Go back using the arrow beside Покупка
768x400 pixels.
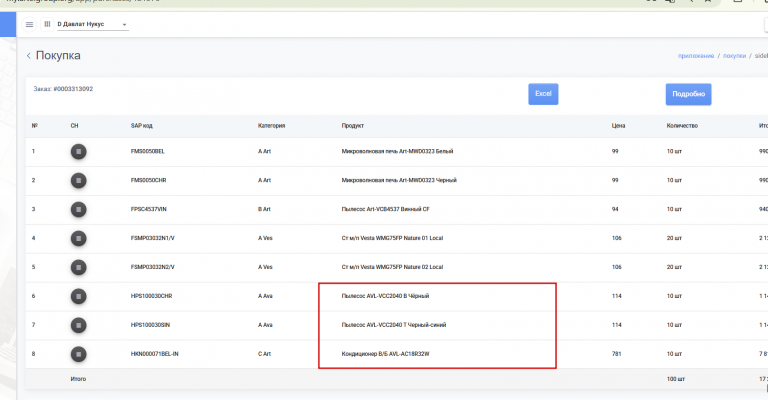[x=28, y=56]
